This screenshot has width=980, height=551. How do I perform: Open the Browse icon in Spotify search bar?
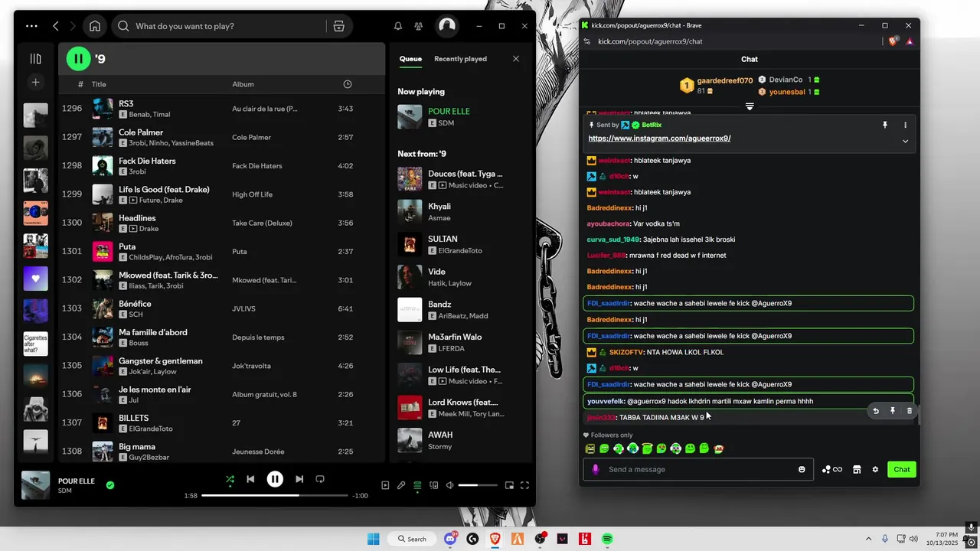(339, 26)
